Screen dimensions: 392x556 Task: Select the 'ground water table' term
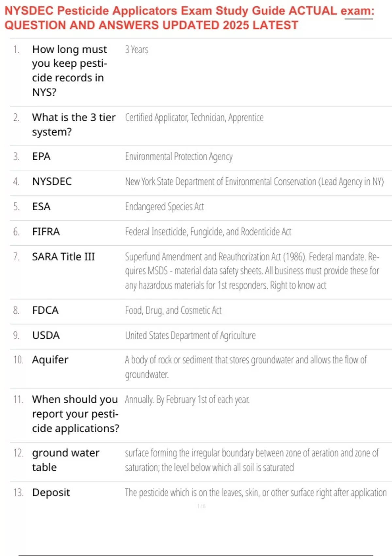(66, 460)
